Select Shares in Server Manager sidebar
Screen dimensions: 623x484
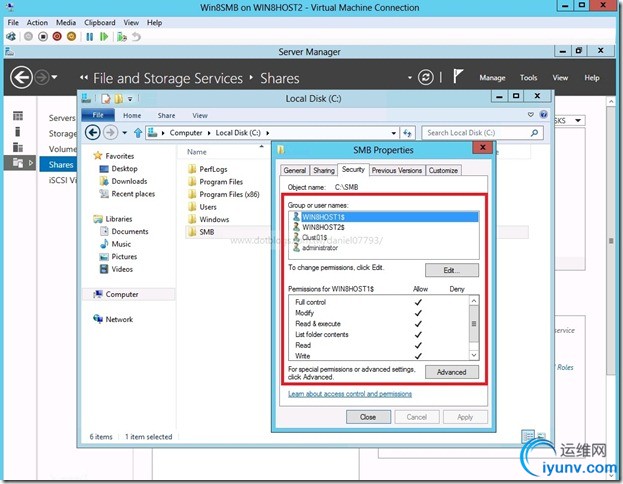point(58,165)
